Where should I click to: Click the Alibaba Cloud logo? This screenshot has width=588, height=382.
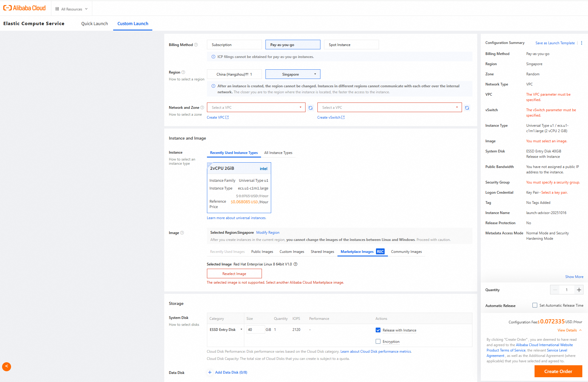pos(24,8)
